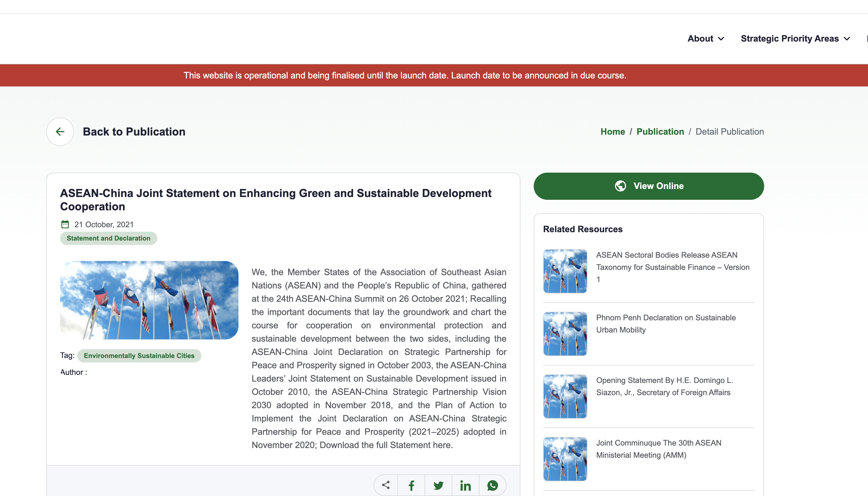Click the Back to Publication label

point(134,132)
